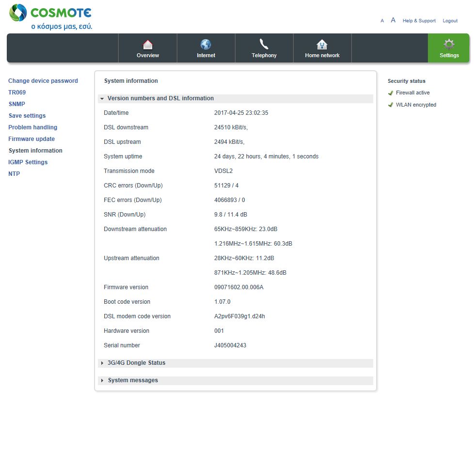Select the large font size A

pyautogui.click(x=393, y=20)
